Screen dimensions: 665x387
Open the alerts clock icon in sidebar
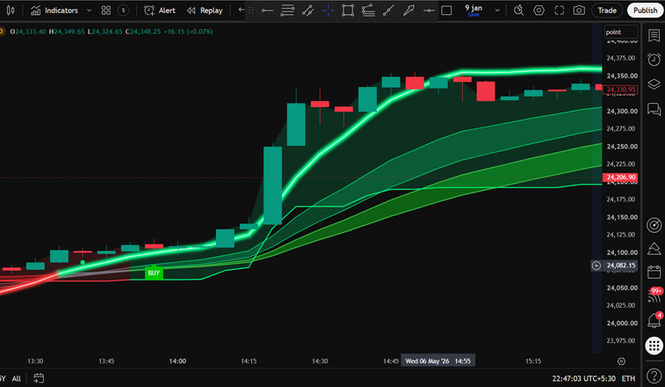pyautogui.click(x=654, y=59)
